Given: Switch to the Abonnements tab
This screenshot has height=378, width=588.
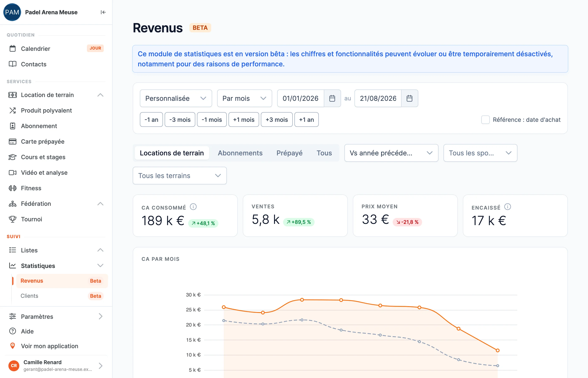Looking at the screenshot, I should click(240, 153).
